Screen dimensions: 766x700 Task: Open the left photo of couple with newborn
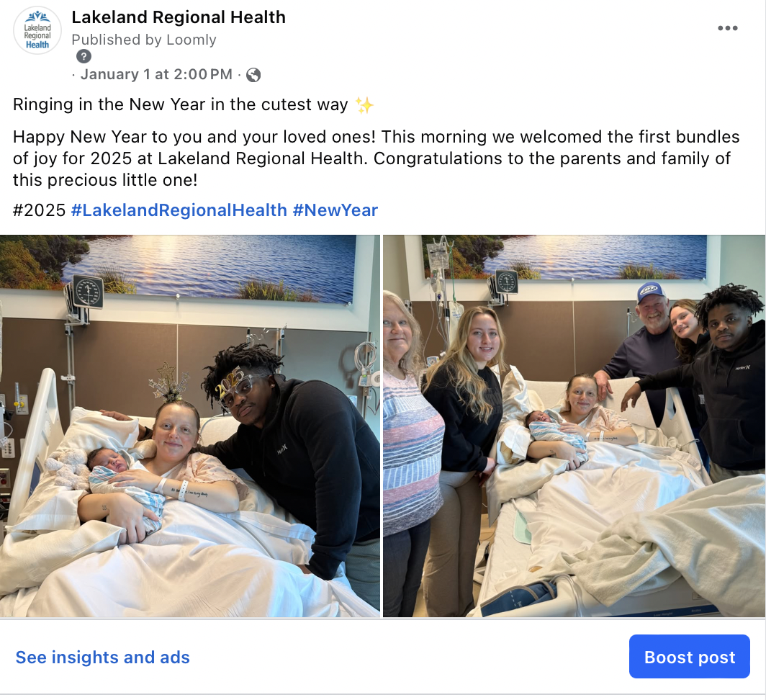pos(189,426)
